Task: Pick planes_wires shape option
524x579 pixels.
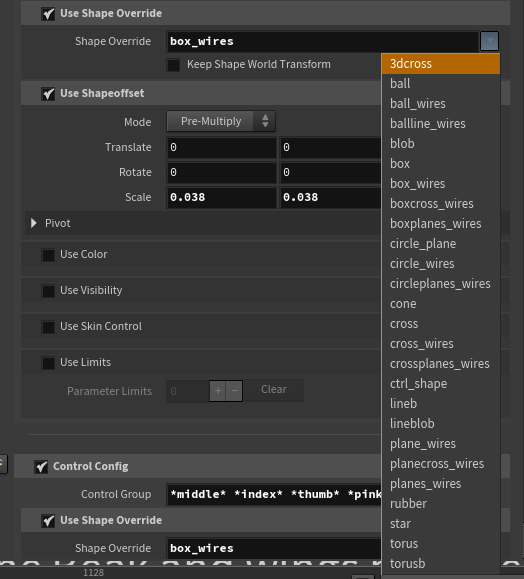Action: click(x=441, y=483)
